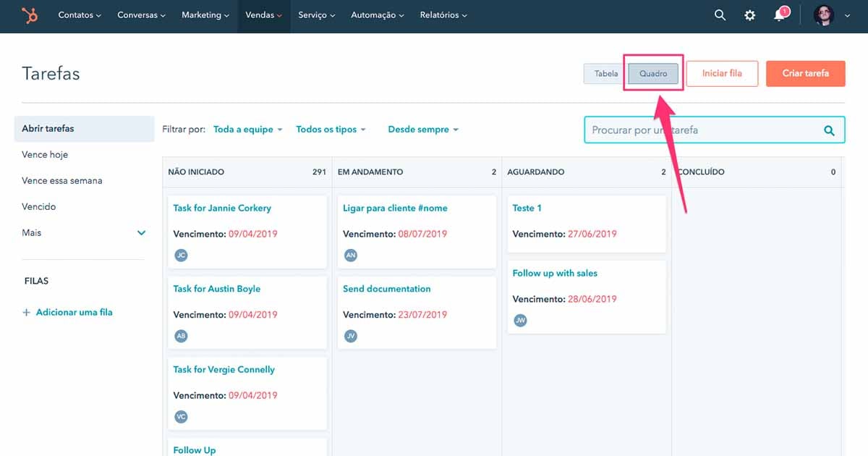Open the settings gear icon
Viewport: 868px width, 456px height.
pyautogui.click(x=750, y=15)
